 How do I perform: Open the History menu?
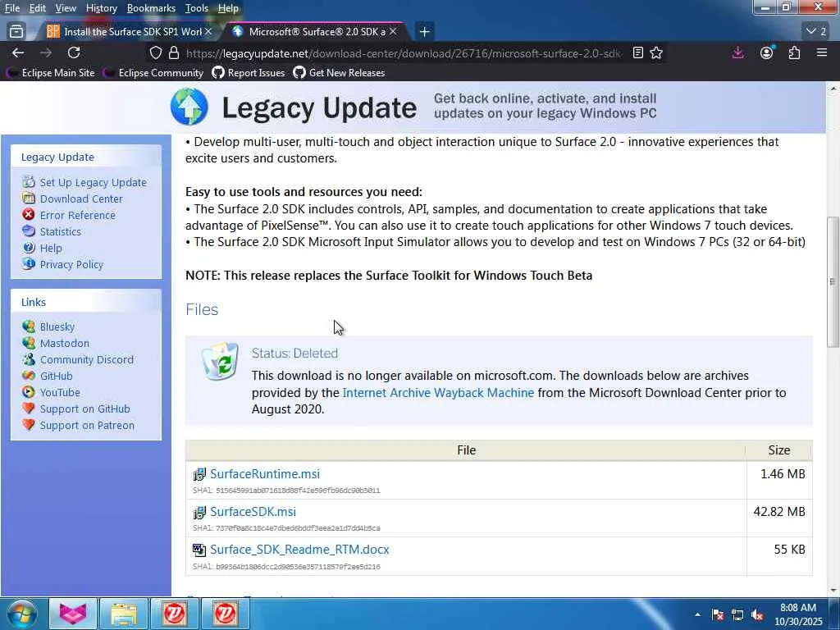pyautogui.click(x=101, y=8)
